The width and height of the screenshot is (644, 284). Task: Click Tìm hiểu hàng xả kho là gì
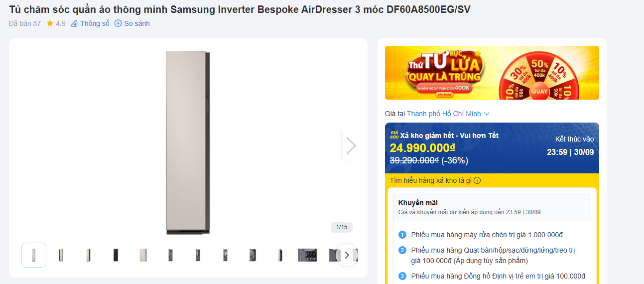(431, 180)
